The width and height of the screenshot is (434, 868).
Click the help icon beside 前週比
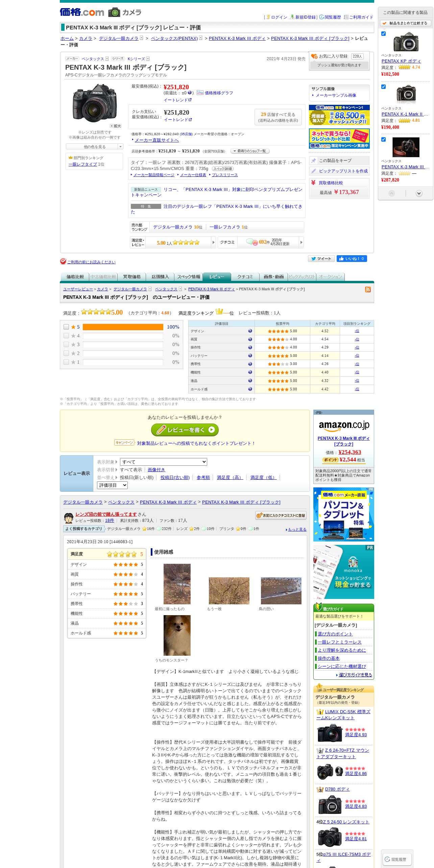tap(190, 93)
